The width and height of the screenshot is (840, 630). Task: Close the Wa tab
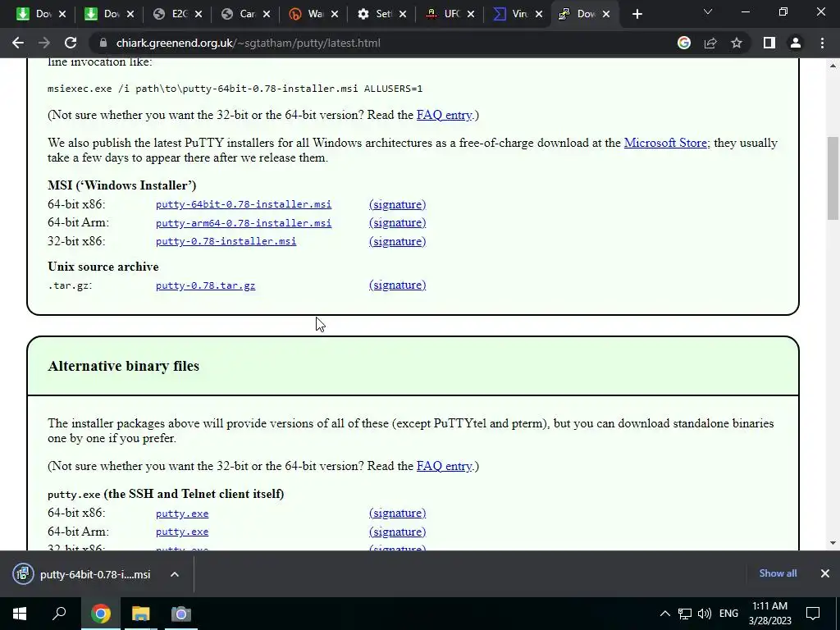pos(335,14)
